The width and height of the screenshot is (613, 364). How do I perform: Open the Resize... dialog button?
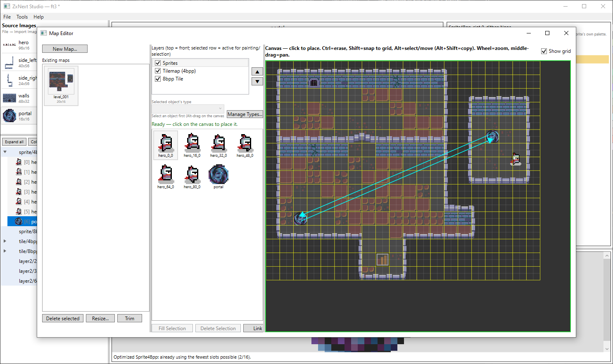pyautogui.click(x=100, y=318)
